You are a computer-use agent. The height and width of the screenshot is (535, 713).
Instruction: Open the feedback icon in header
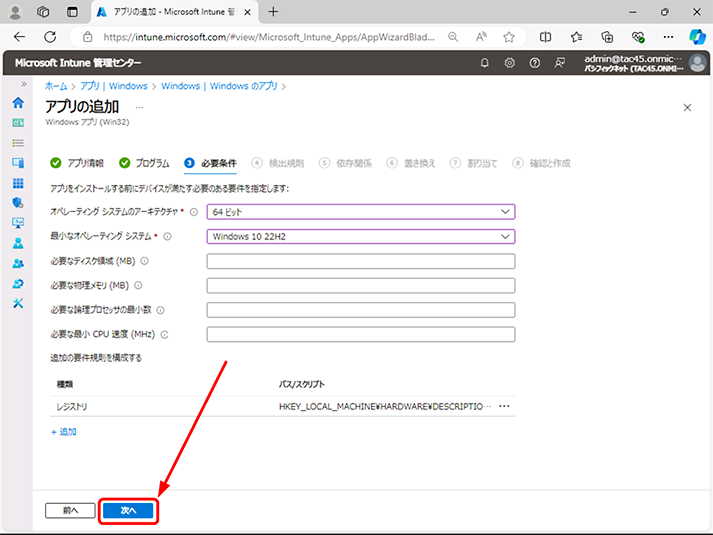pyautogui.click(x=560, y=63)
